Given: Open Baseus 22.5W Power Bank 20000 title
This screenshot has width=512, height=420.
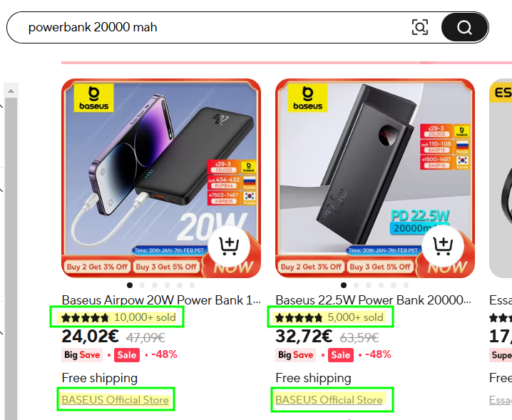Looking at the screenshot, I should (x=373, y=299).
